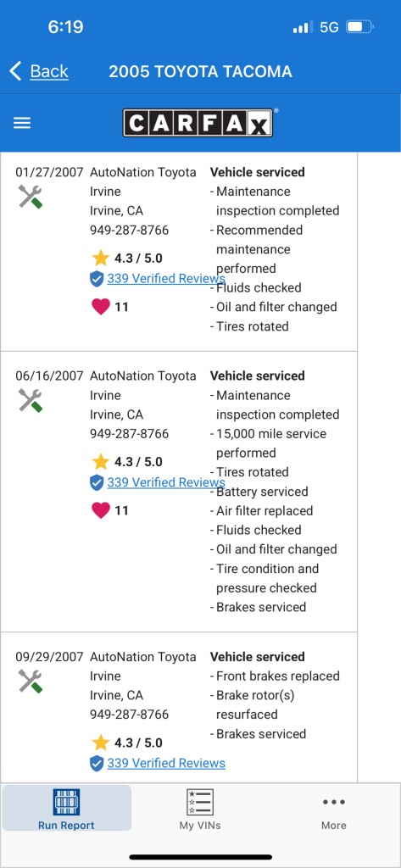Switch to the Run Report tab

point(66,808)
